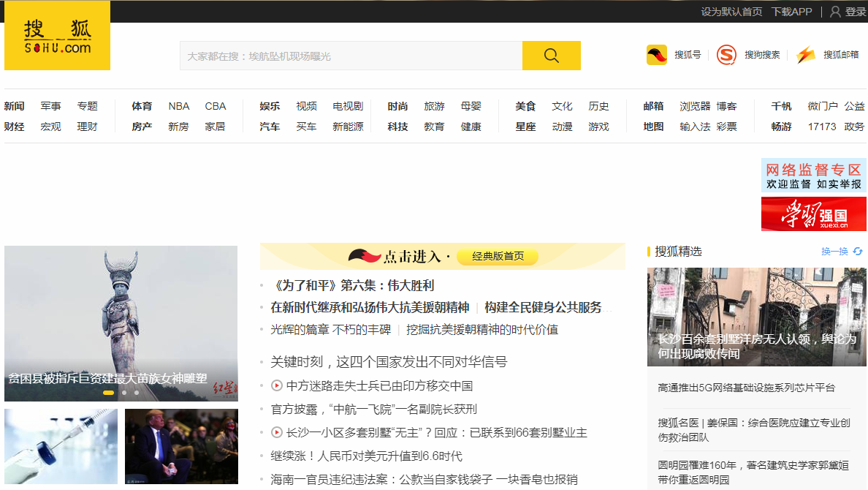Click 学习强国 red banner
This screenshot has height=490, width=868.
[813, 214]
